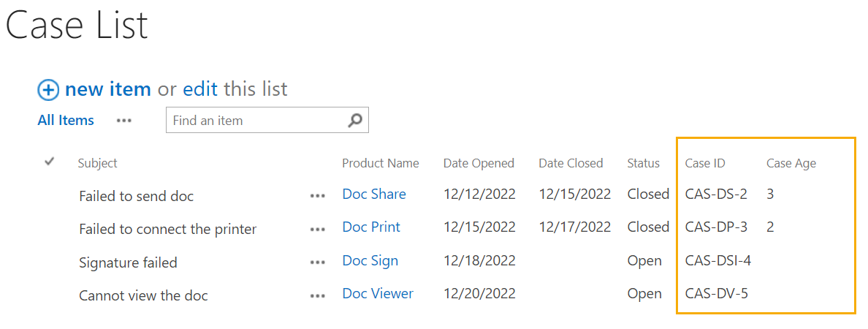Open the Doc Sign product link

pyautogui.click(x=370, y=260)
